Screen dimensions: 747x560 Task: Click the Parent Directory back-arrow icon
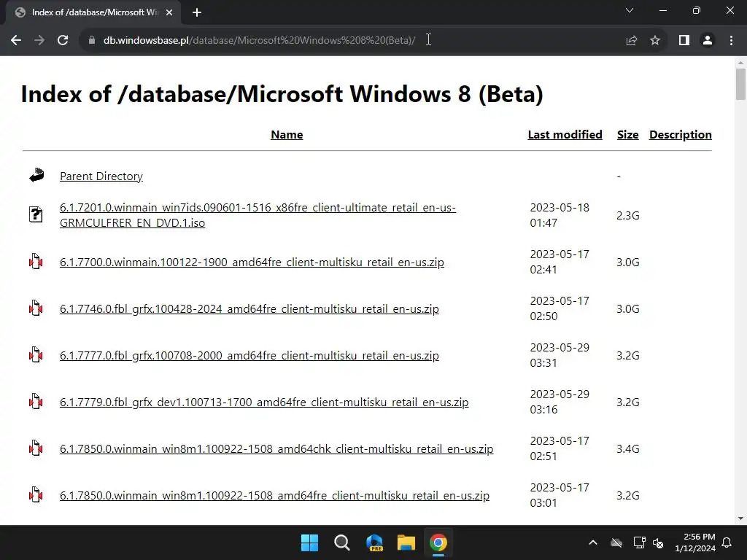click(36, 175)
